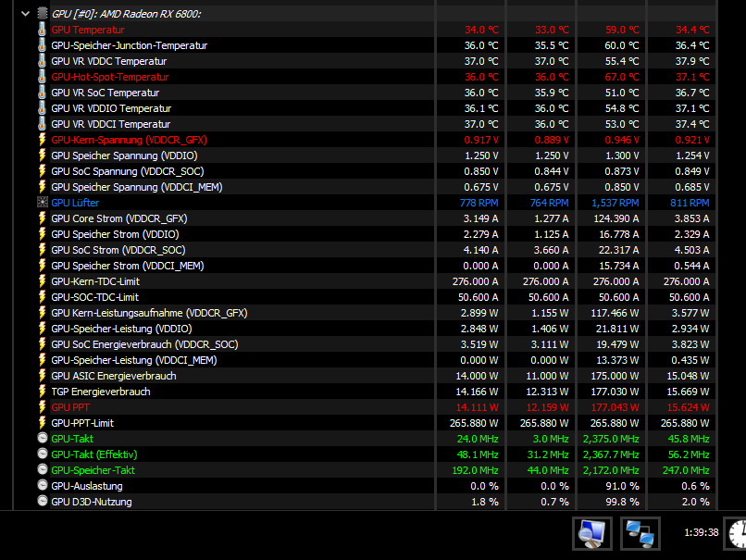This screenshot has height=560, width=746.
Task: Click the 59.0 °C GPU Temperatur maximum
Action: [622, 30]
